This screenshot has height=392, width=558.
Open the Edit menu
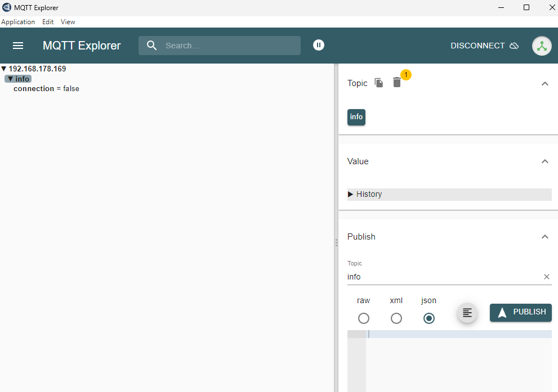coord(48,22)
